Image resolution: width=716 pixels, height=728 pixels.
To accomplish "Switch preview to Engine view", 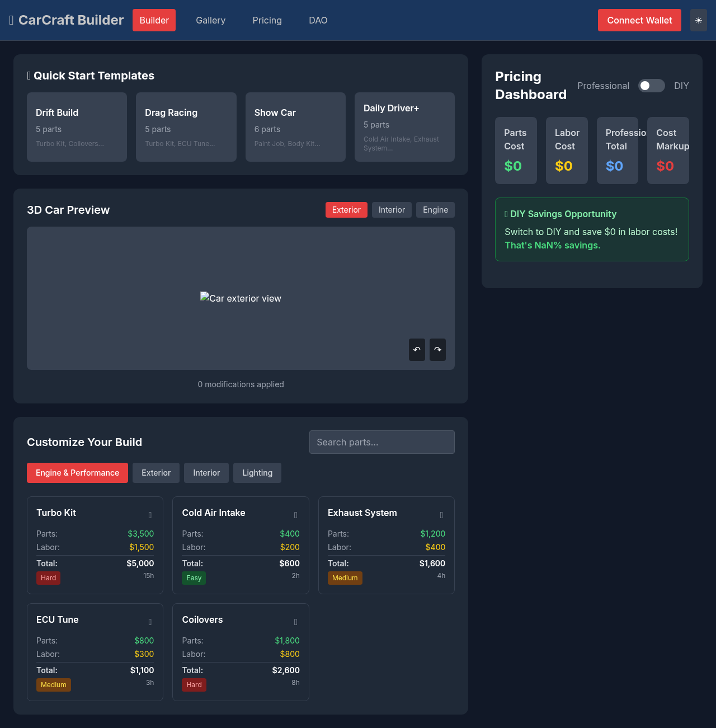I will [x=435, y=210].
